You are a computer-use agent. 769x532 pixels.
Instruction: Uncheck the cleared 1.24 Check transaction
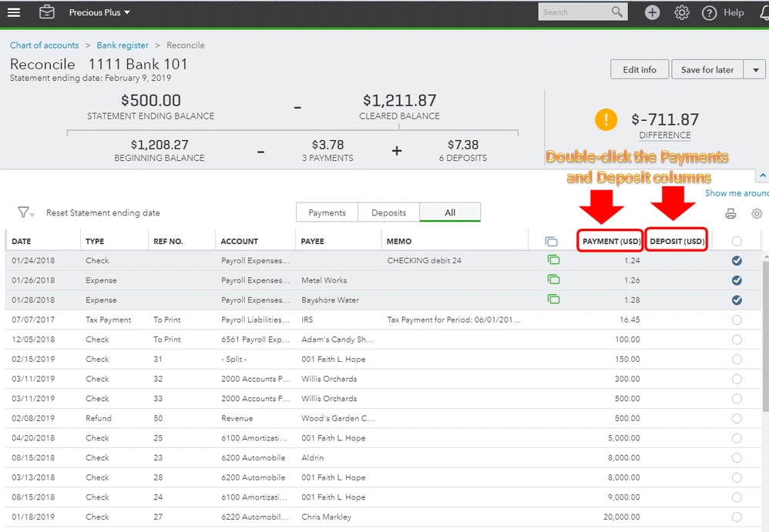737,260
